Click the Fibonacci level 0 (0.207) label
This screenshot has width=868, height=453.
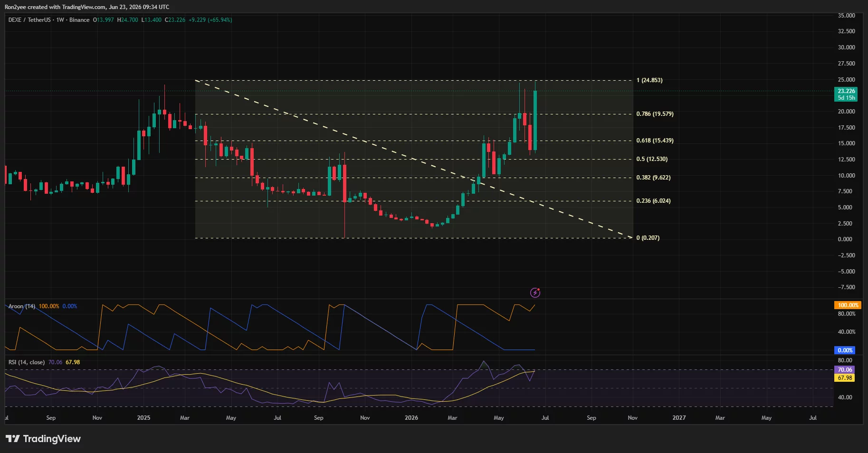click(648, 238)
